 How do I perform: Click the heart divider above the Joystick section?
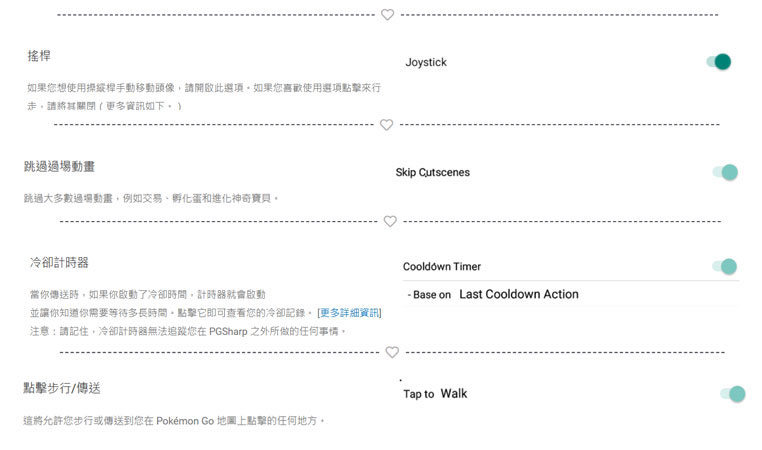tap(388, 15)
